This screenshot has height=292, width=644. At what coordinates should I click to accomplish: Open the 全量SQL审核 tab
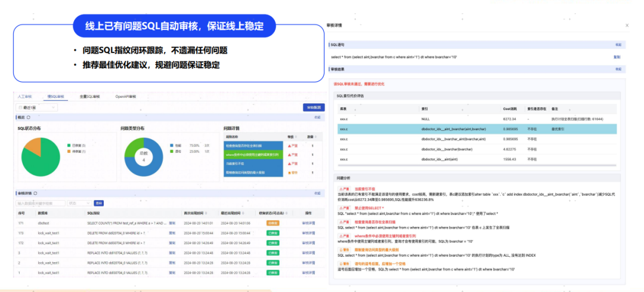click(89, 97)
